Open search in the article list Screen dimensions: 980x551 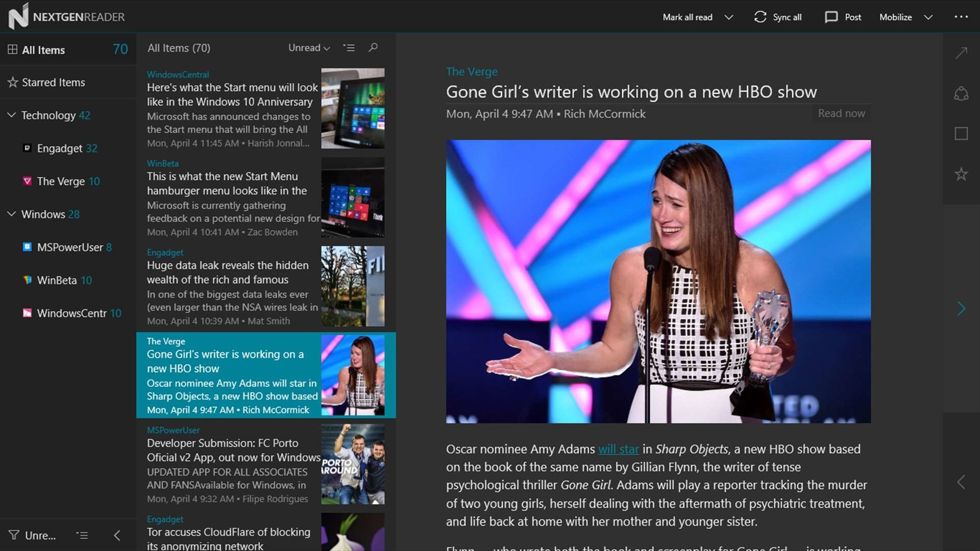coord(373,47)
